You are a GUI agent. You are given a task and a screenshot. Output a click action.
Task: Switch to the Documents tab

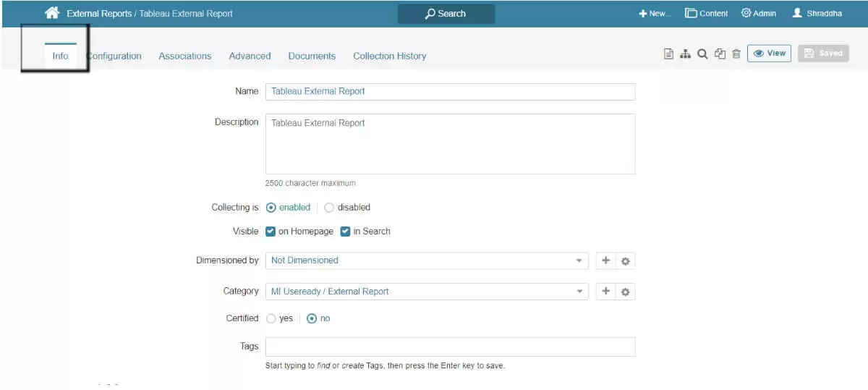(x=312, y=56)
